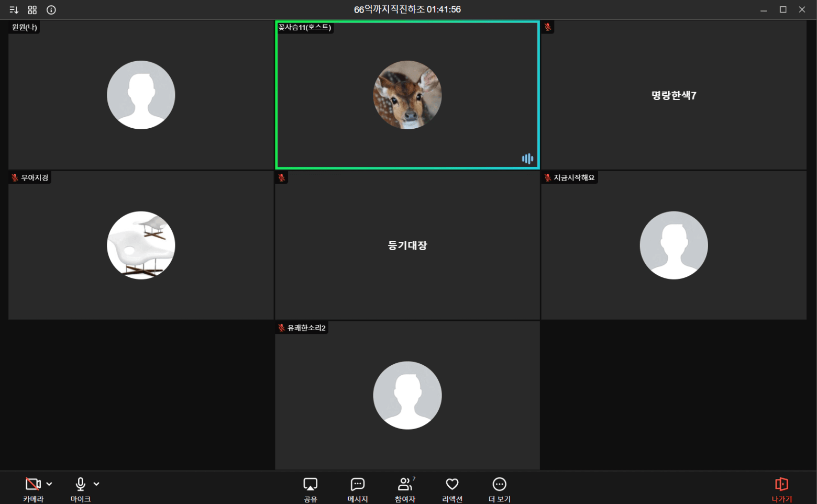The image size is (817, 504).
Task: Switch to grid layout view icon
Action: [x=32, y=10]
